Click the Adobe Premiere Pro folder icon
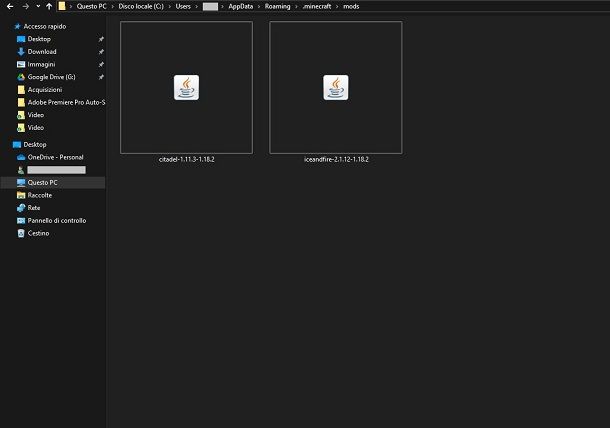The image size is (610, 428). pos(21,102)
